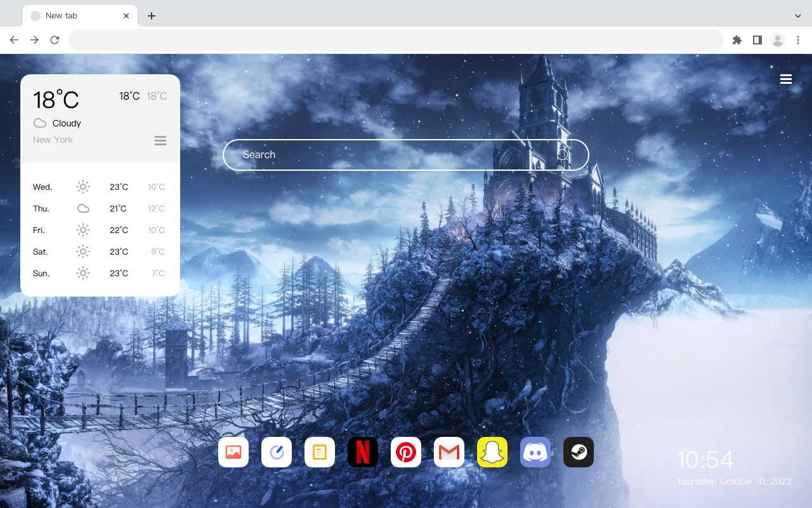812x508 pixels.
Task: Click the 10:54 clock display
Action: pyautogui.click(x=705, y=460)
